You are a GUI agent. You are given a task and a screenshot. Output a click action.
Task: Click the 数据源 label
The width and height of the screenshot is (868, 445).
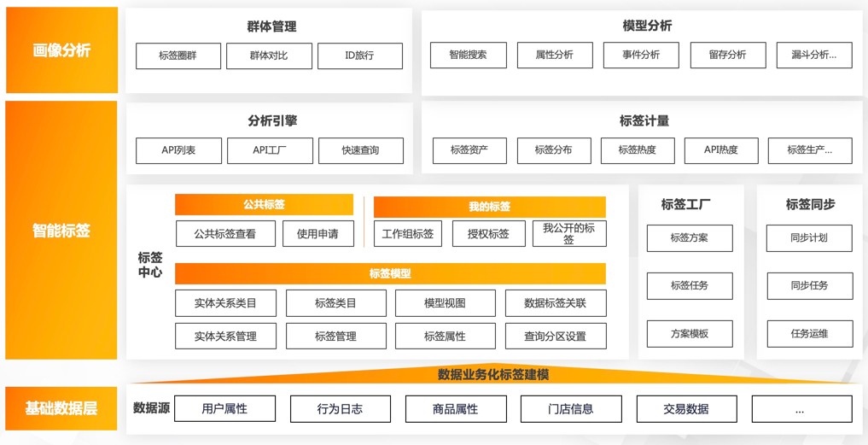[151, 409]
